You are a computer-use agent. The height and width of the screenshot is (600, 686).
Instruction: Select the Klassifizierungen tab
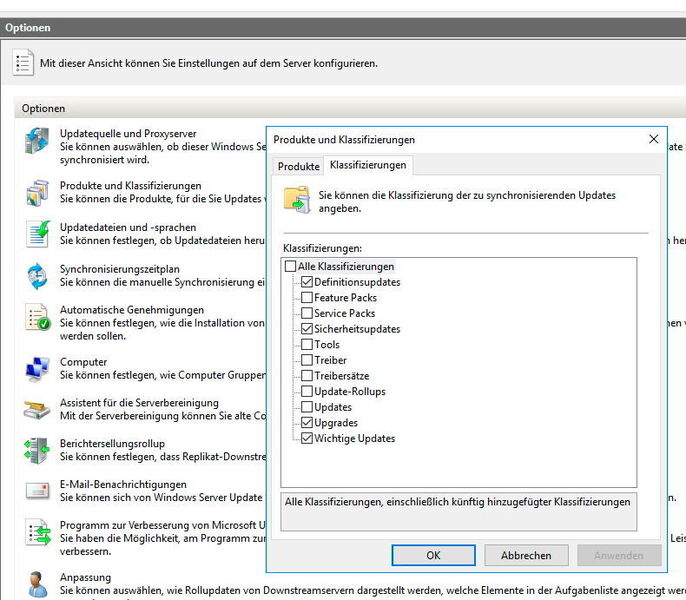click(x=368, y=165)
